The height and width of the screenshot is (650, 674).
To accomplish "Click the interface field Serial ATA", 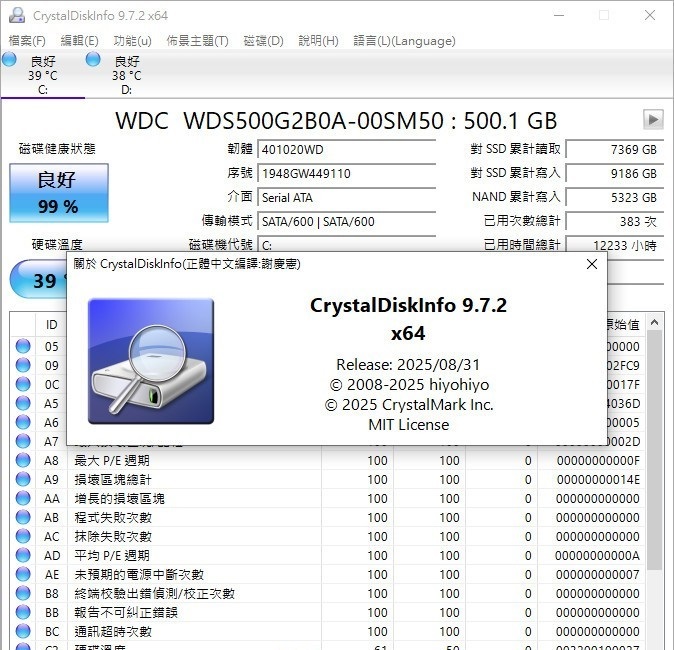I will pyautogui.click(x=346, y=198).
